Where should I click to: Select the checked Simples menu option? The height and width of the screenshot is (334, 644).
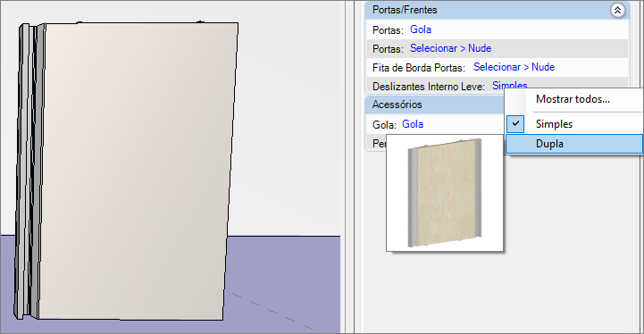click(574, 124)
